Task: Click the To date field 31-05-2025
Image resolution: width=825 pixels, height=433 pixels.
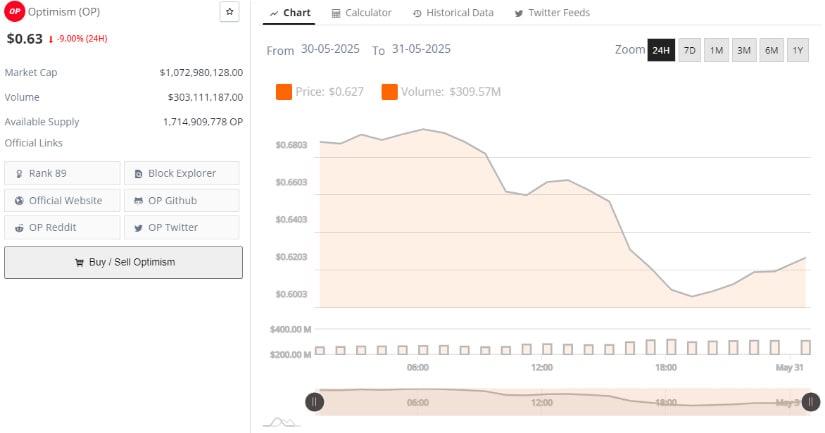Action: (421, 49)
